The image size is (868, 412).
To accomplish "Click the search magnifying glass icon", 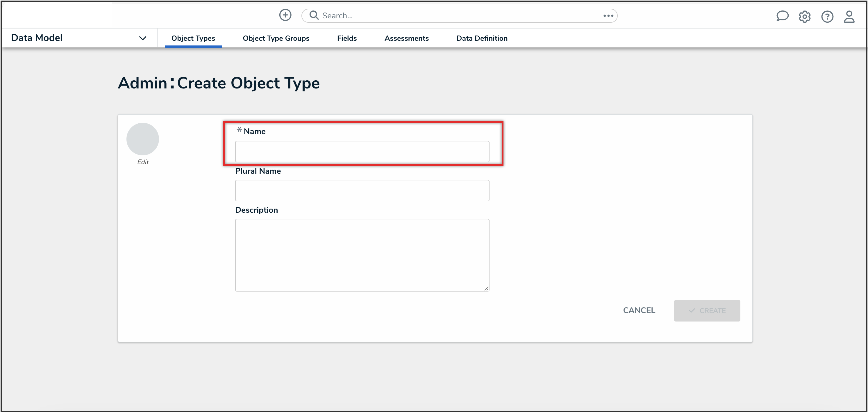I will pos(314,15).
